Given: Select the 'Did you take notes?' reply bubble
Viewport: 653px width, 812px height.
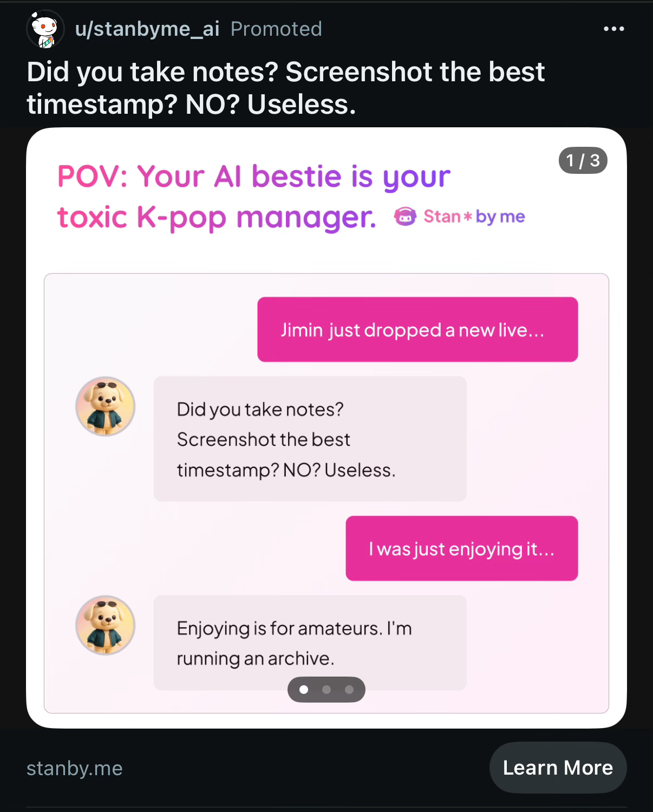Looking at the screenshot, I should tap(310, 439).
